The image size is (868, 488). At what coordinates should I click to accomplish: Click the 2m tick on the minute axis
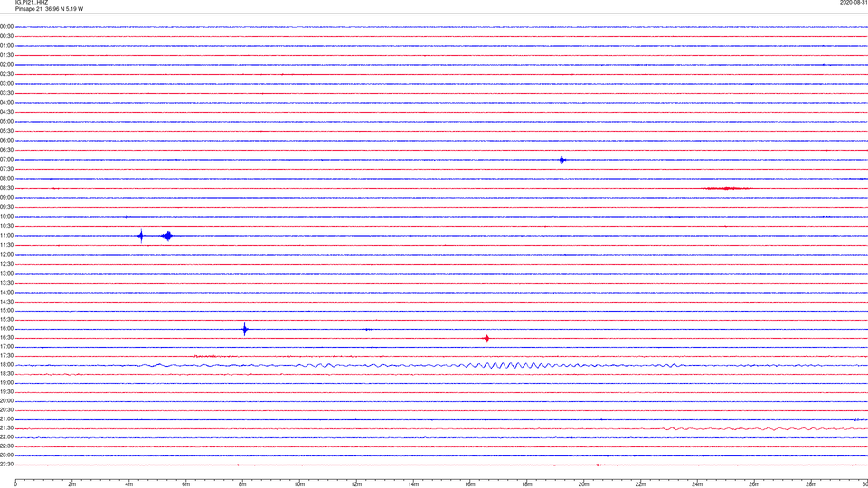[72, 484]
